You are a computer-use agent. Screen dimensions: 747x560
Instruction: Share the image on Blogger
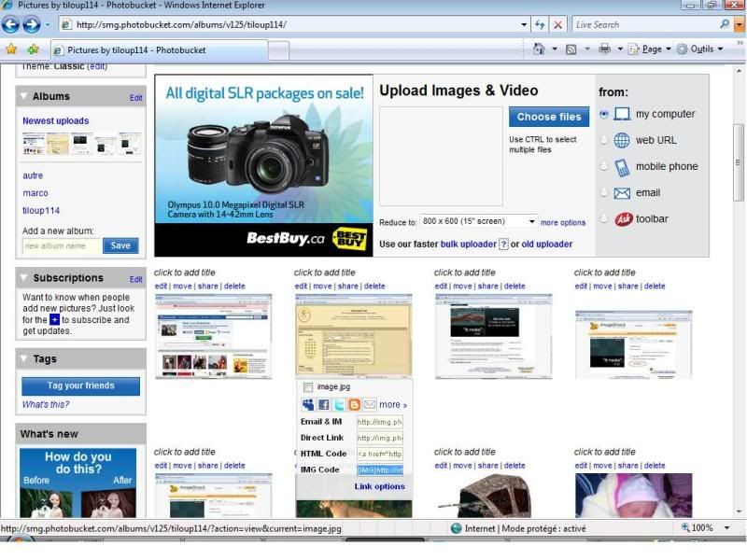pos(354,404)
